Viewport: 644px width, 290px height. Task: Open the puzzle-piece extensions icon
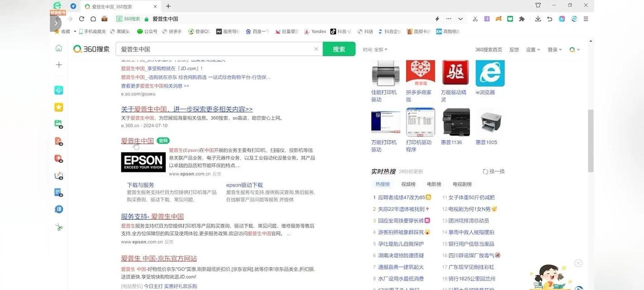click(x=522, y=19)
